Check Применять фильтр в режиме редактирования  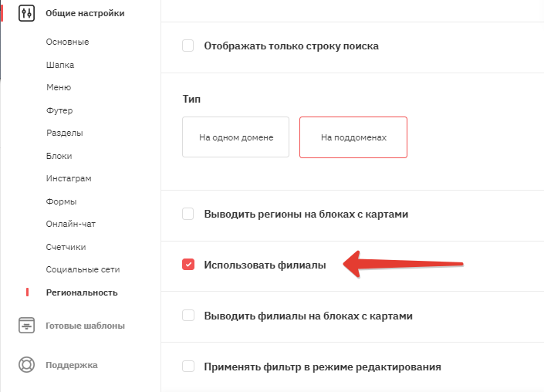[188, 367]
